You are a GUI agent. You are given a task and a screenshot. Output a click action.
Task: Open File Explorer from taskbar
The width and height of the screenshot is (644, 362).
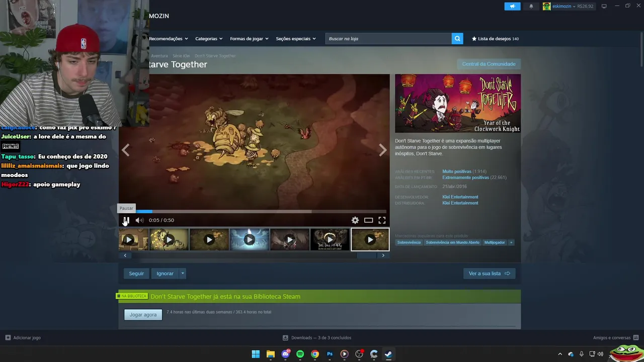[x=270, y=354]
